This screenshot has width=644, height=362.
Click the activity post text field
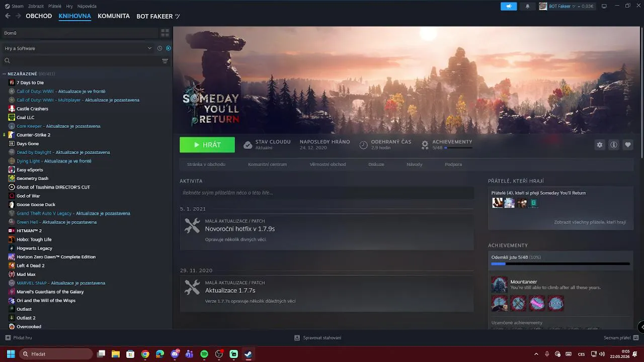pyautogui.click(x=327, y=193)
